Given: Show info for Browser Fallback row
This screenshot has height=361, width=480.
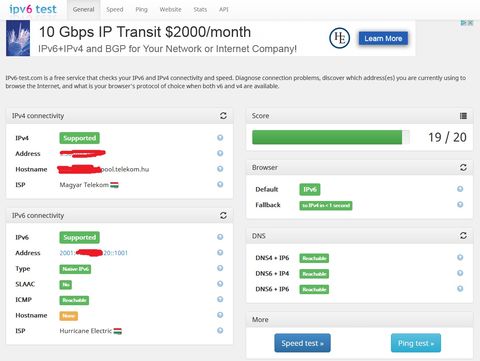Looking at the screenshot, I should click(460, 204).
